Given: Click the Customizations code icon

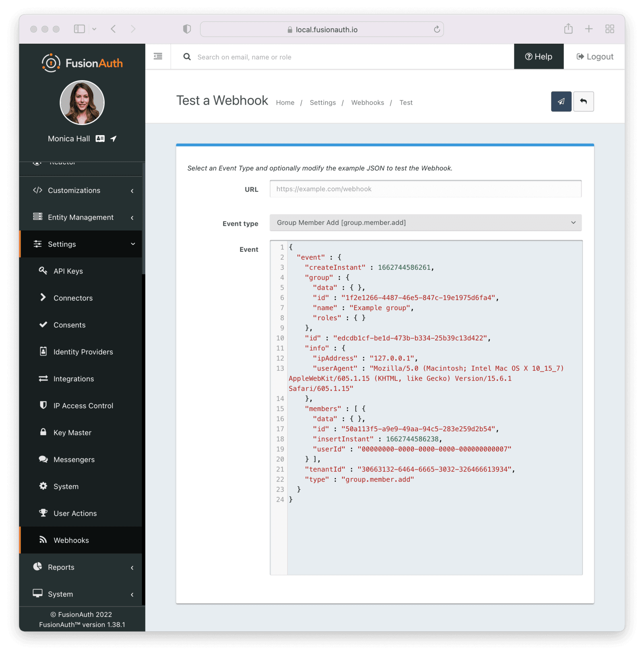Looking at the screenshot, I should [x=37, y=190].
